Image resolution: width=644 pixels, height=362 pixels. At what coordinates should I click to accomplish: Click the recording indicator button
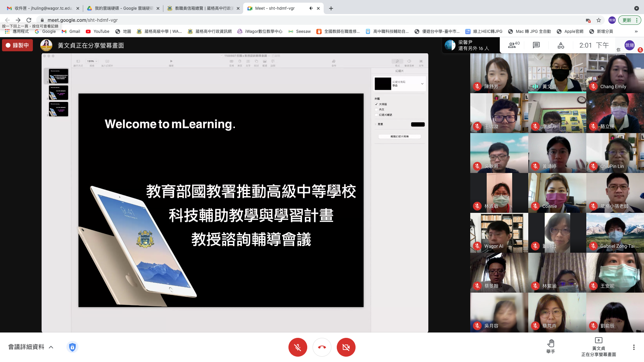click(17, 45)
